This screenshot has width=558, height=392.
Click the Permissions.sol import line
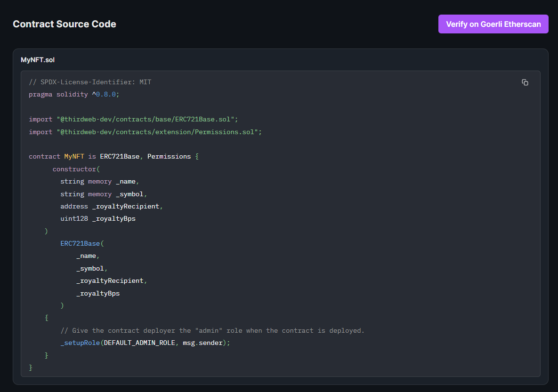pyautogui.click(x=145, y=132)
